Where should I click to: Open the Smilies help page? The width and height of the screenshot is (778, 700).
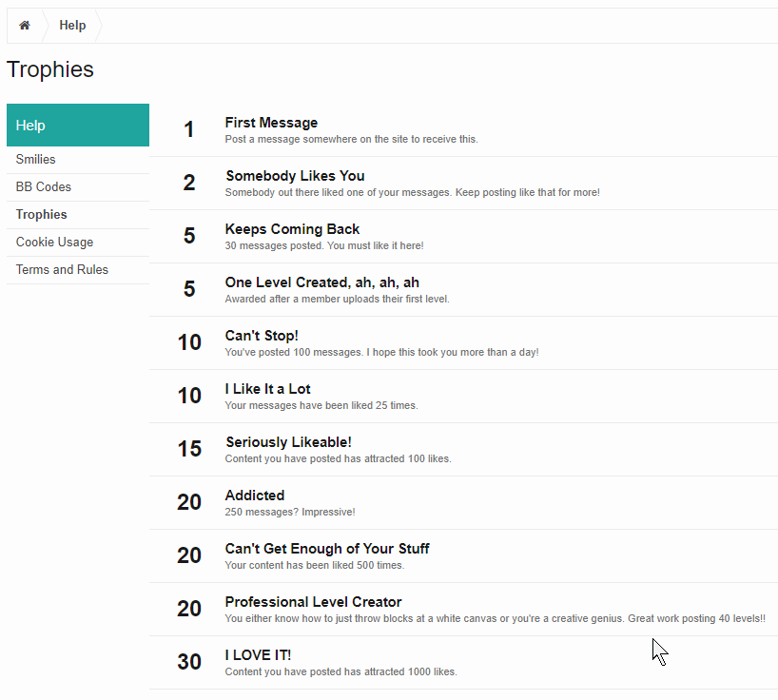[36, 160]
